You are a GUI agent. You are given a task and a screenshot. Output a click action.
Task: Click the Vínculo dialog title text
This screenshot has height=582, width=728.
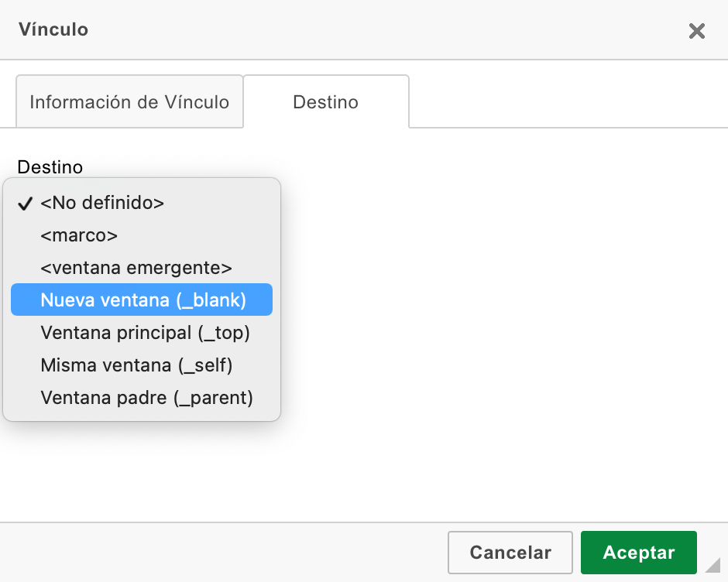(x=53, y=29)
